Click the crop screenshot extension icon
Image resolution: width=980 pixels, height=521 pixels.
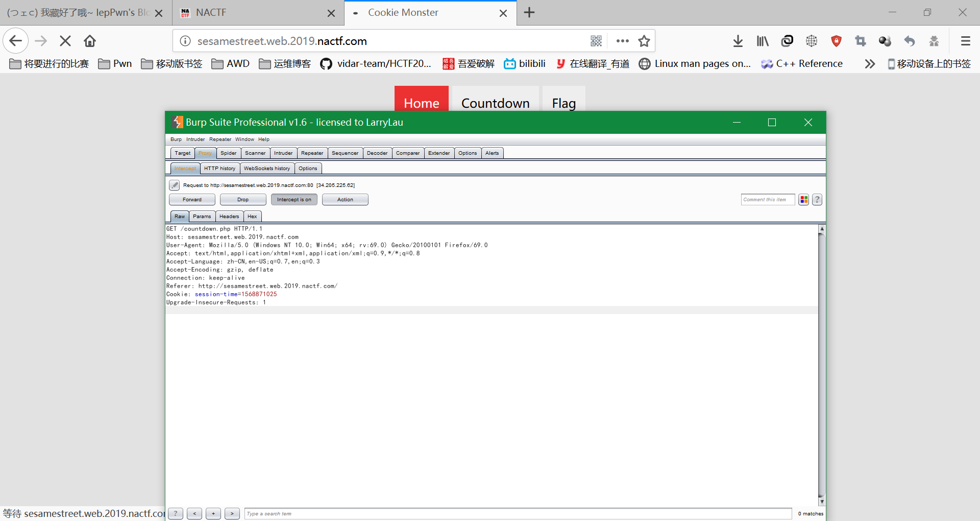click(x=861, y=41)
